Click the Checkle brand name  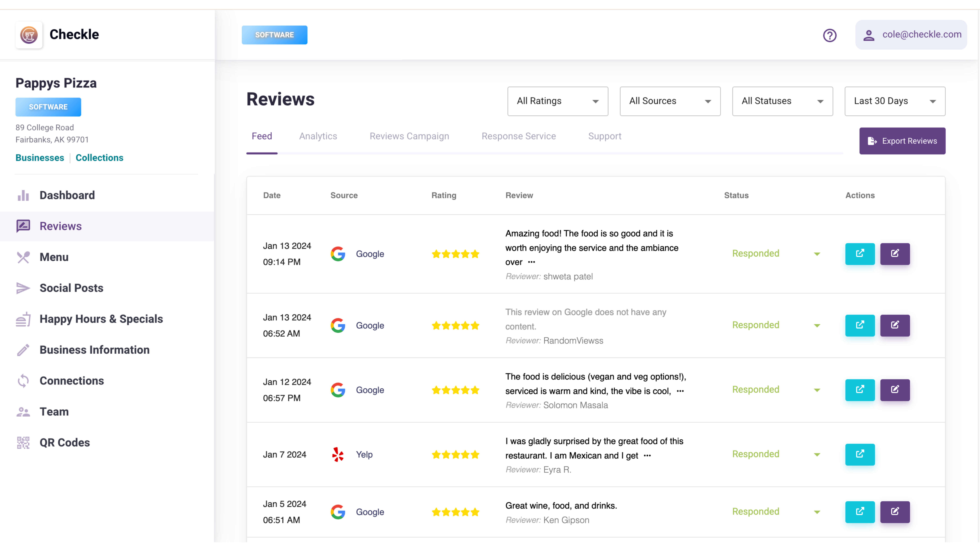point(74,35)
